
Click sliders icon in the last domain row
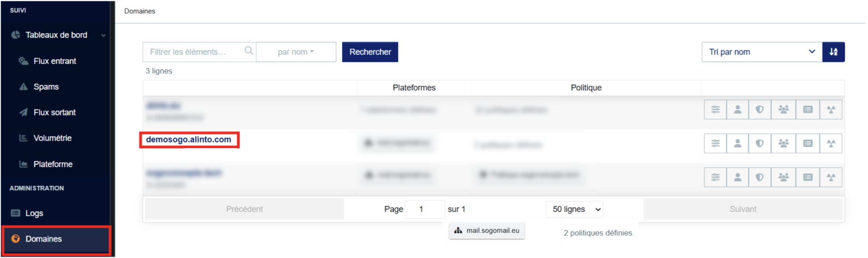(x=715, y=177)
